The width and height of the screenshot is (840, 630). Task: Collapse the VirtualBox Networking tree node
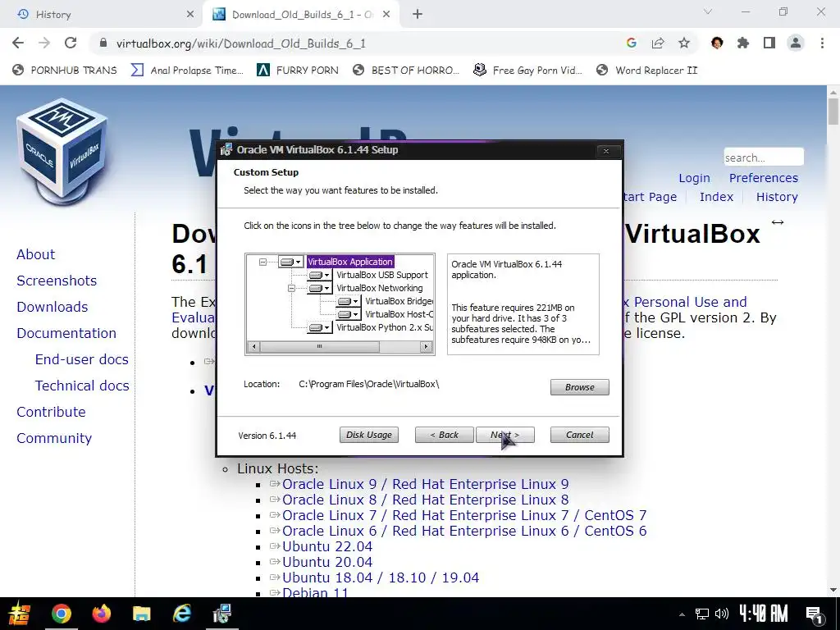(291, 288)
